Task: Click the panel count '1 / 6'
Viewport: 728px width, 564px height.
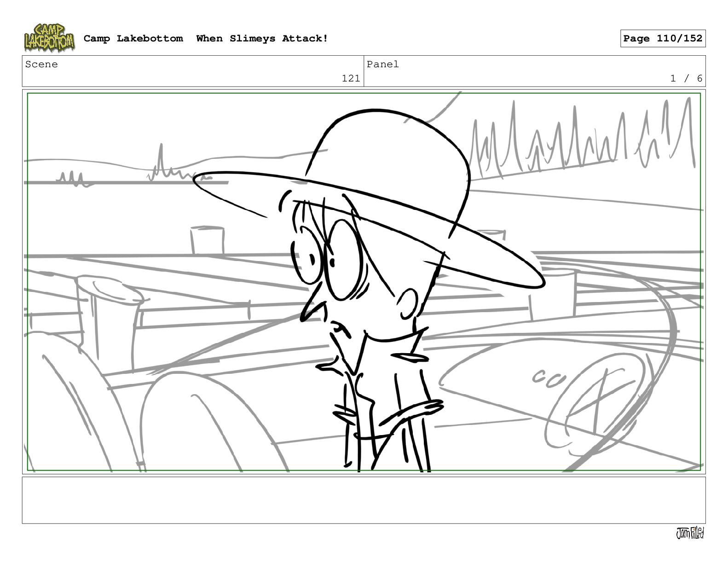Action: 686,79
